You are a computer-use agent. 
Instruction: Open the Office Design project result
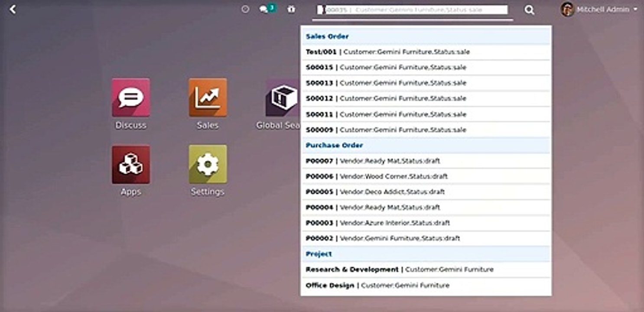tap(426, 286)
